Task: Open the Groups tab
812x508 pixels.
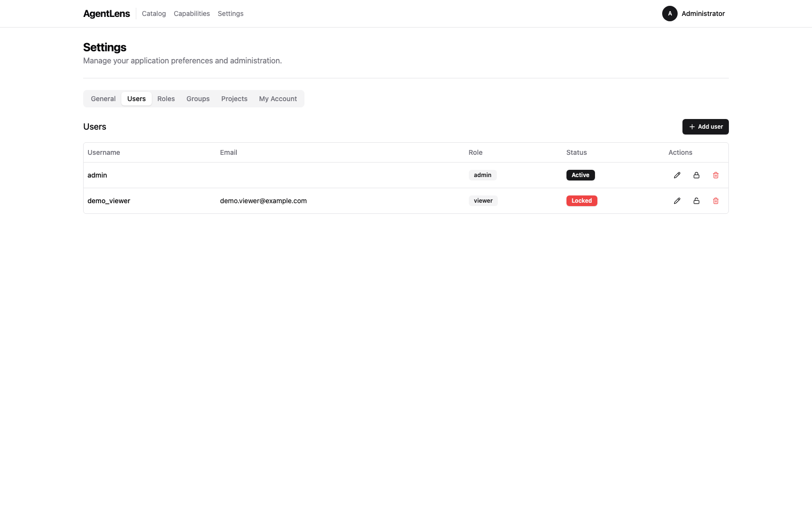Action: pos(198,99)
